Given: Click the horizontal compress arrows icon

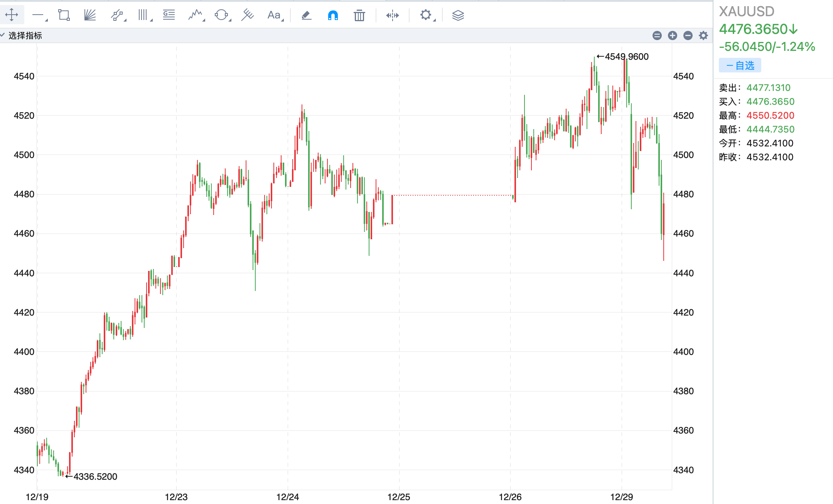Looking at the screenshot, I should click(x=392, y=15).
